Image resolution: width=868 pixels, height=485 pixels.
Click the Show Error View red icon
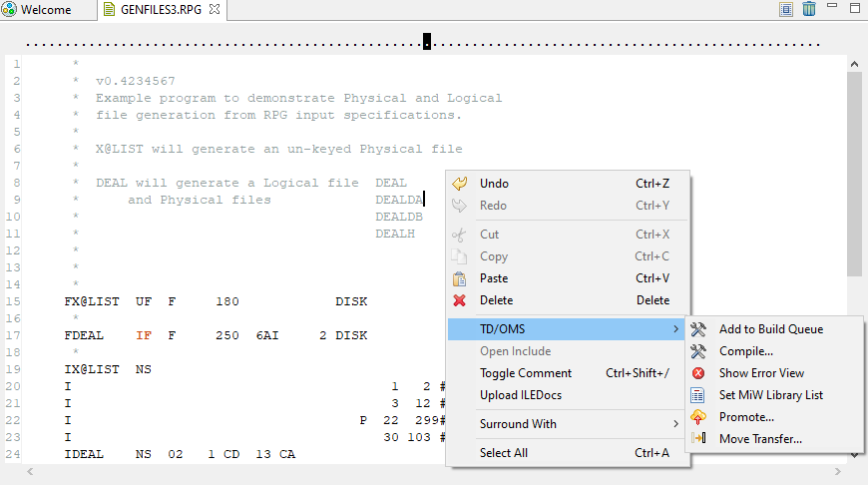tap(698, 373)
